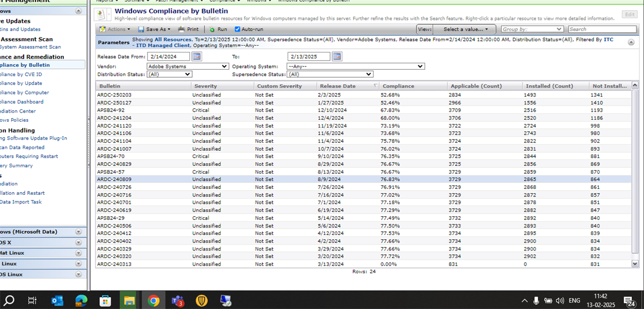Image resolution: width=644 pixels, height=309 pixels.
Task: Open the remote computer icon on taskbar
Action: point(226,300)
